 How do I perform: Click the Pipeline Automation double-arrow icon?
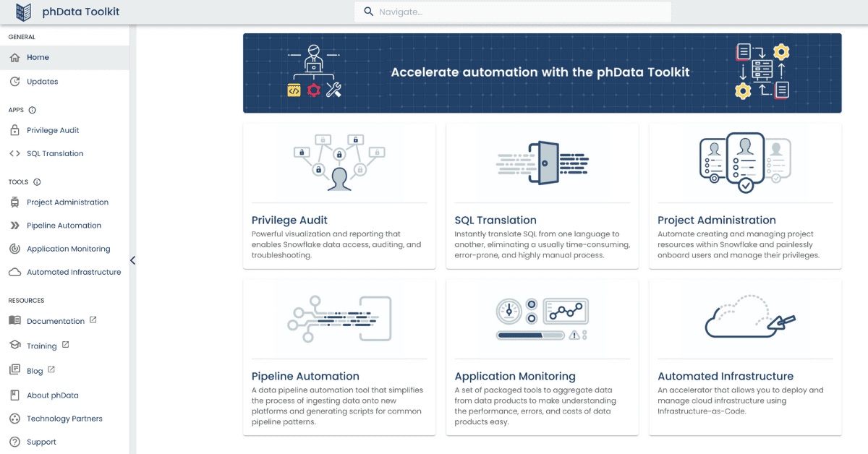point(14,226)
